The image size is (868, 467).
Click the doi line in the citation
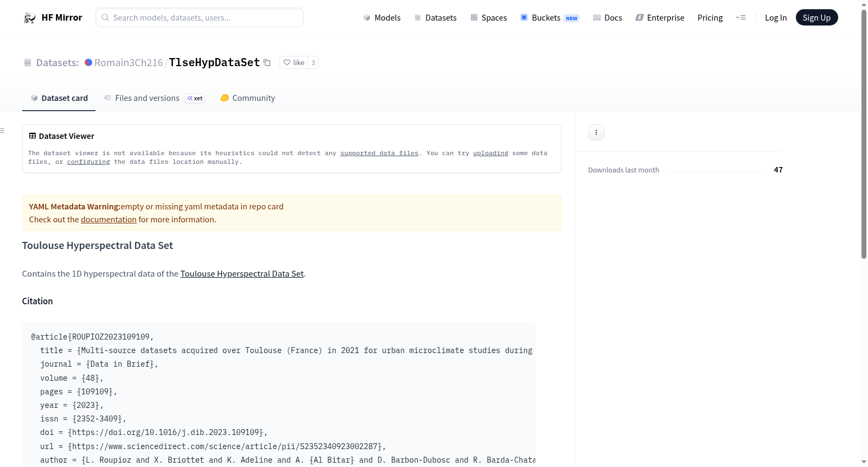[x=154, y=433]
